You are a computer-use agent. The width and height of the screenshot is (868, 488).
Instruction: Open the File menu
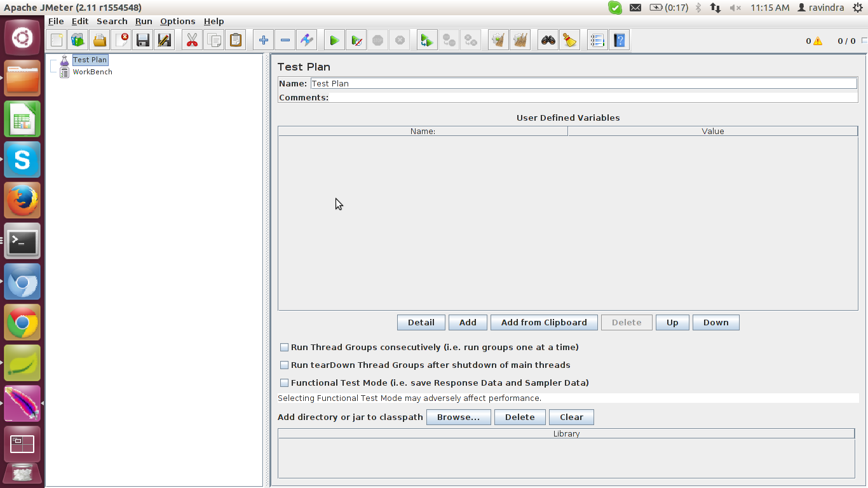click(56, 21)
